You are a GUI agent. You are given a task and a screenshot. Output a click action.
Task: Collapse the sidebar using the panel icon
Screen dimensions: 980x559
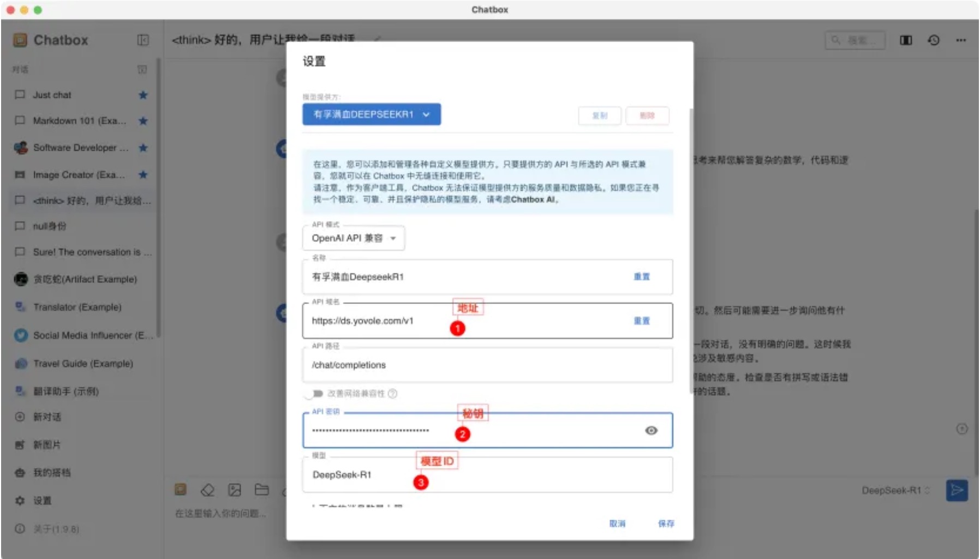pos(143,40)
